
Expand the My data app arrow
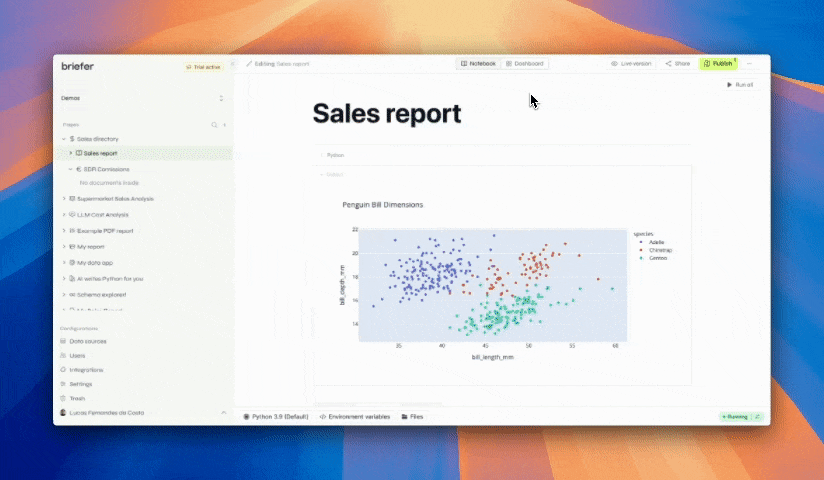64,263
